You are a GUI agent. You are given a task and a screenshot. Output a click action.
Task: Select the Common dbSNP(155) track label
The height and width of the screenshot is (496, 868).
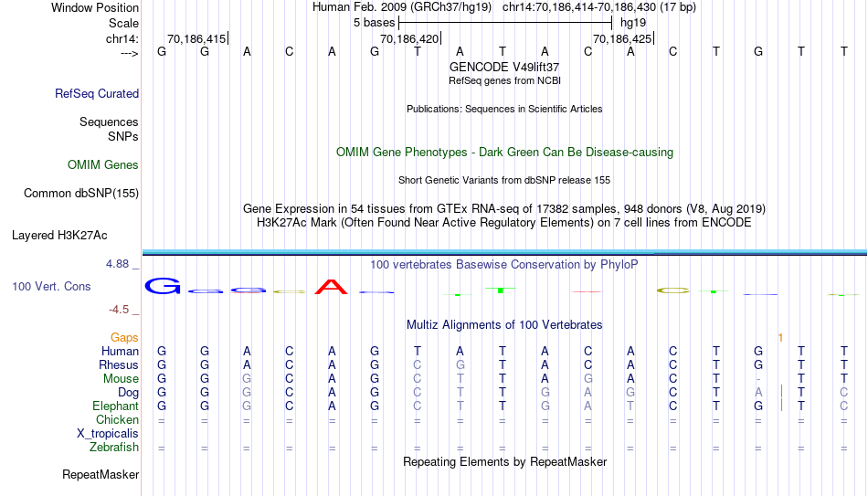(x=80, y=194)
